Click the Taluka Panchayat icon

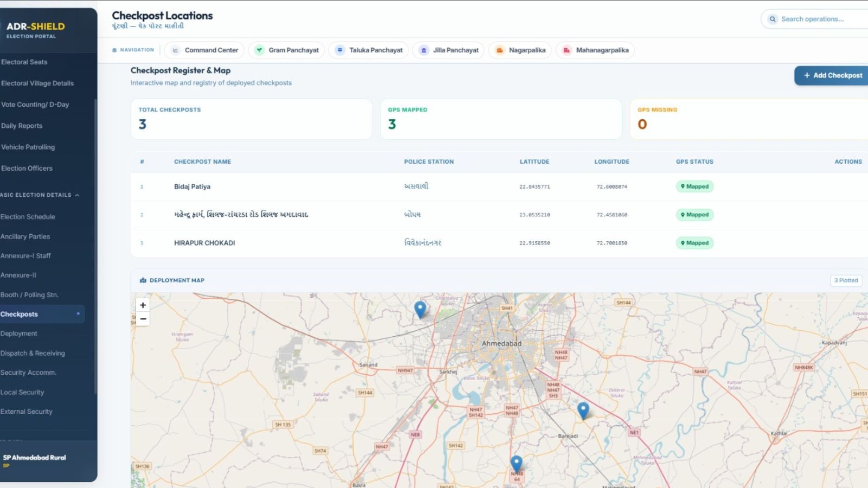coord(340,50)
